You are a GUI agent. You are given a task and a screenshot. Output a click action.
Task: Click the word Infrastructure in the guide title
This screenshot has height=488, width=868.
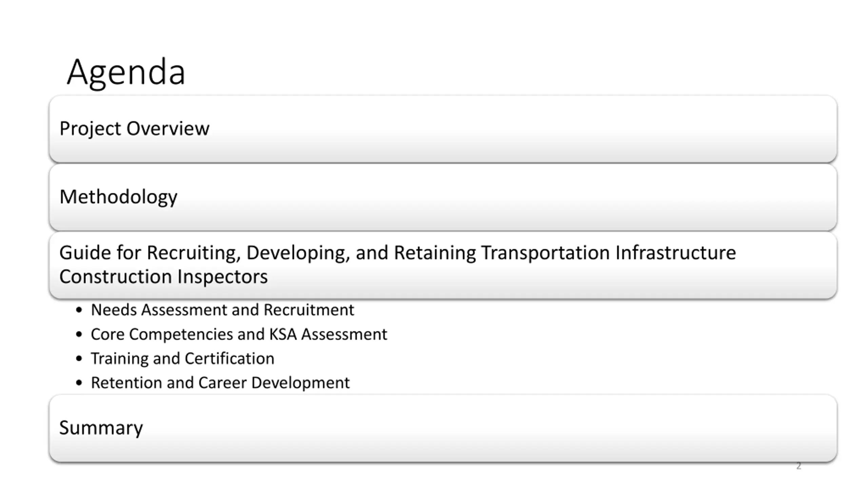(x=675, y=253)
